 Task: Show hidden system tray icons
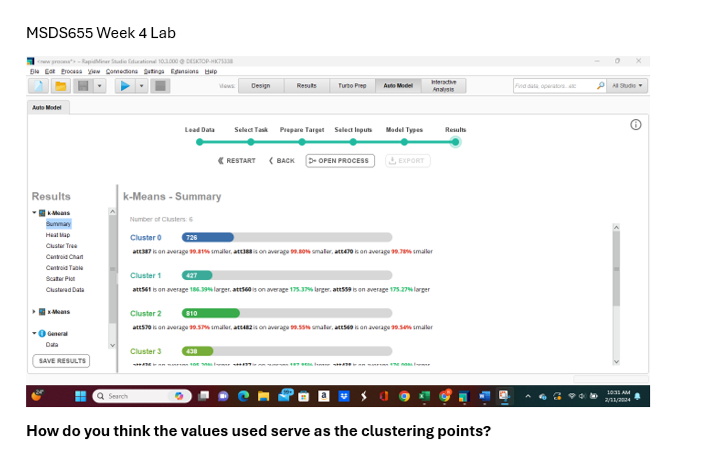528,396
